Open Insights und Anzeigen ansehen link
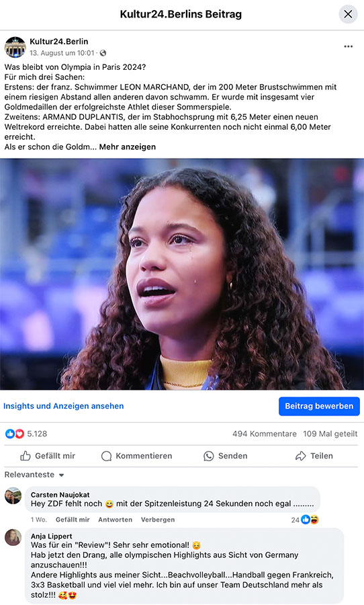 64,406
